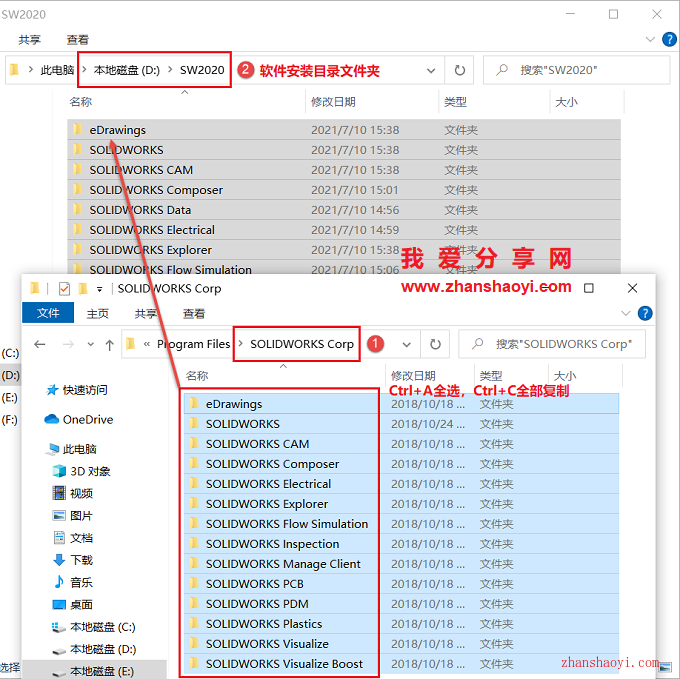Open recent locations dropdown arrow
The image size is (680, 679).
coord(90,345)
